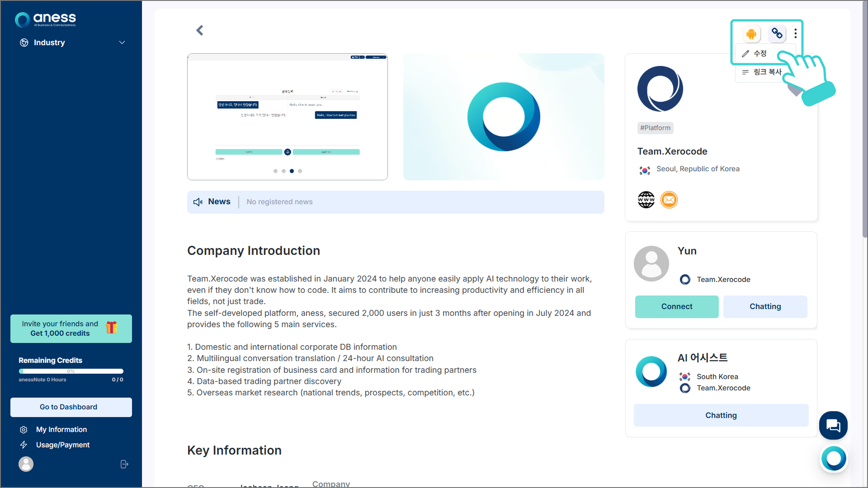Open the floating chat bubble button
Image resolution: width=868 pixels, height=488 pixels.
coord(833,425)
